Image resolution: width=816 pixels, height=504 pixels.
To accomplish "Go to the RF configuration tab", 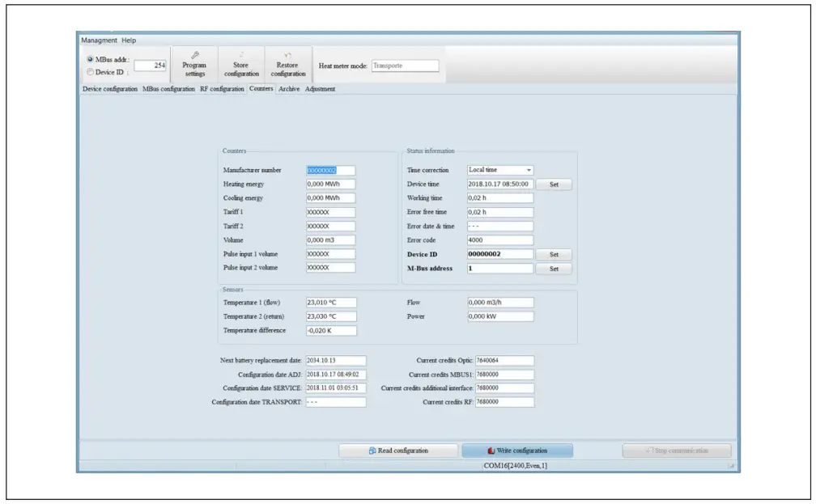I will pos(222,89).
